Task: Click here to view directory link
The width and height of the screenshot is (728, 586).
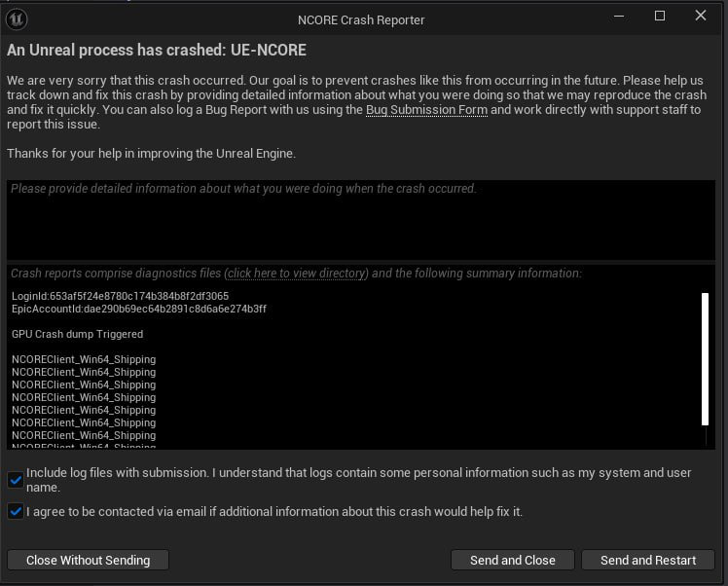Action: 296,274
